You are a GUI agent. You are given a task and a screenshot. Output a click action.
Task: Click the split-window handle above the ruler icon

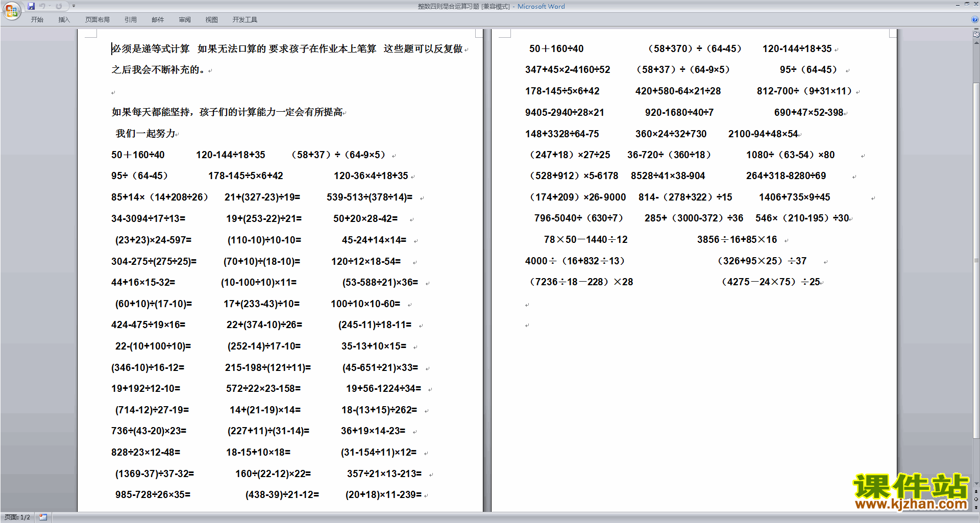(x=976, y=29)
